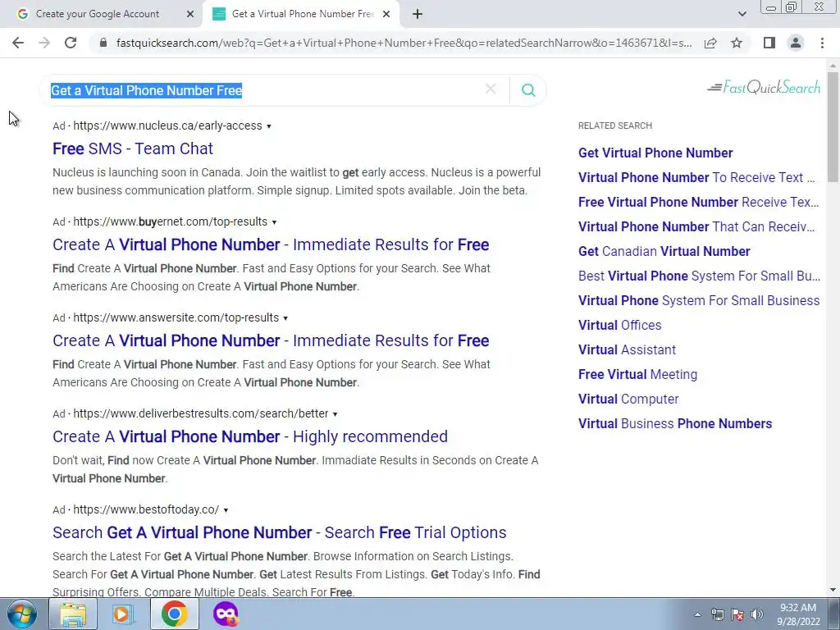840x630 pixels.
Task: Bookmark this page with the star icon
Action: (x=737, y=43)
